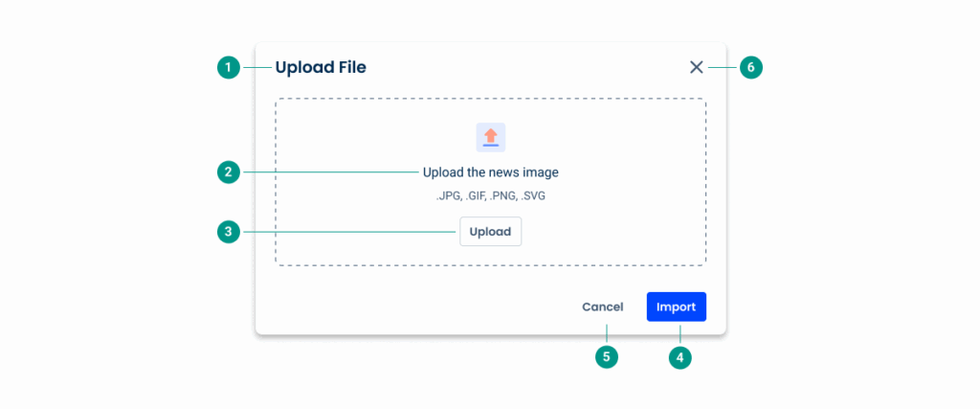This screenshot has height=409, width=980.
Task: Click the 'Upload the news image' text
Action: pyautogui.click(x=490, y=172)
